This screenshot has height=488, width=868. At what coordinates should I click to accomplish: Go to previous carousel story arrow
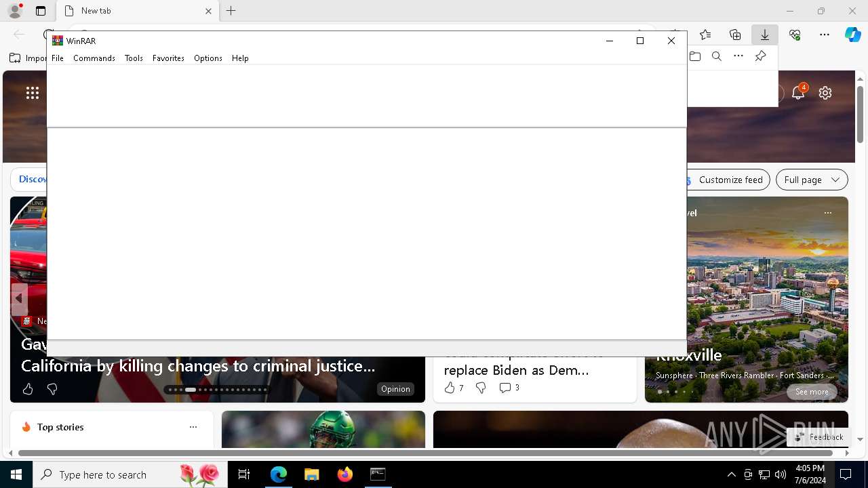19,299
